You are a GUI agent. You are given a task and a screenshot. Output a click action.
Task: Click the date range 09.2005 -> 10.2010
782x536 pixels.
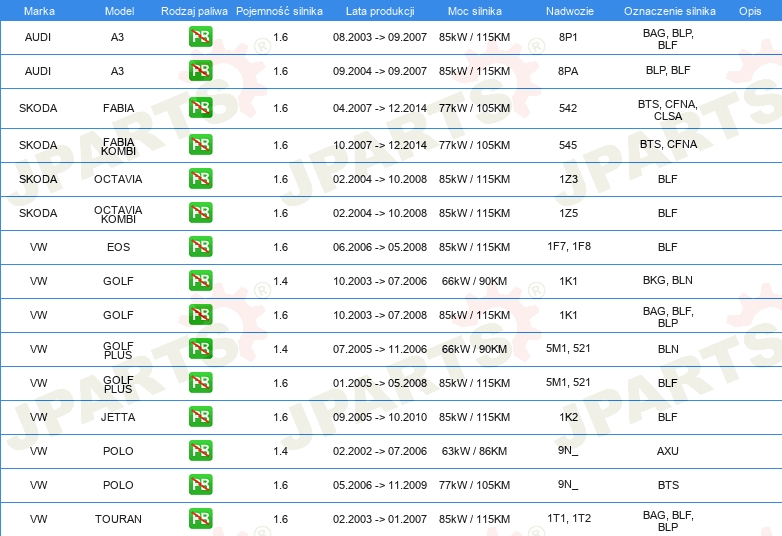(x=380, y=417)
